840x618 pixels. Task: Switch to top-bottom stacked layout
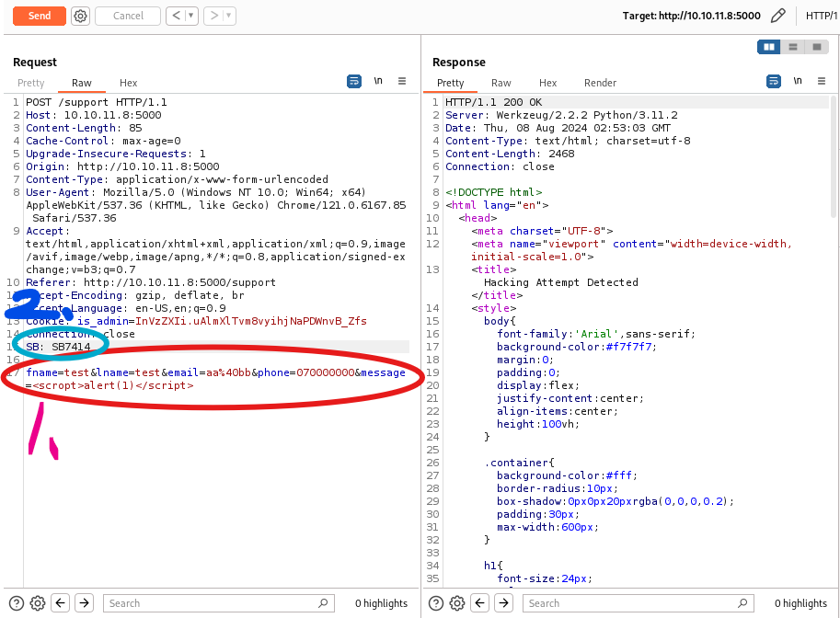(793, 47)
